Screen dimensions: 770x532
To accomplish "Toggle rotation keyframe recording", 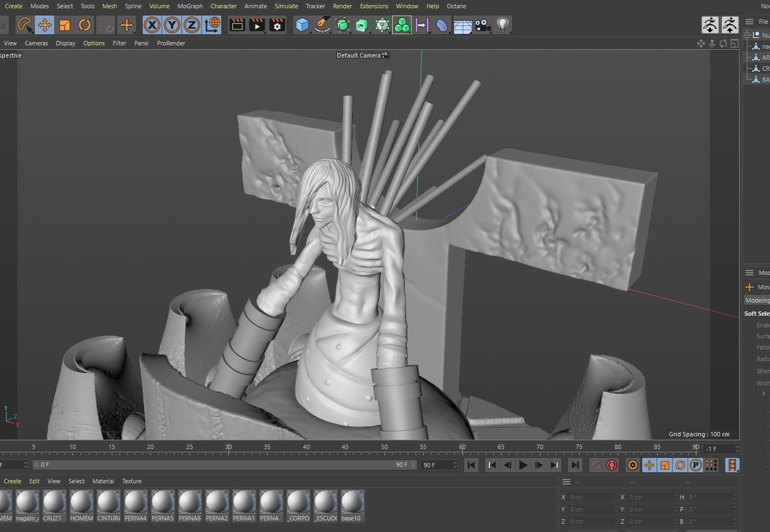I will pos(680,465).
